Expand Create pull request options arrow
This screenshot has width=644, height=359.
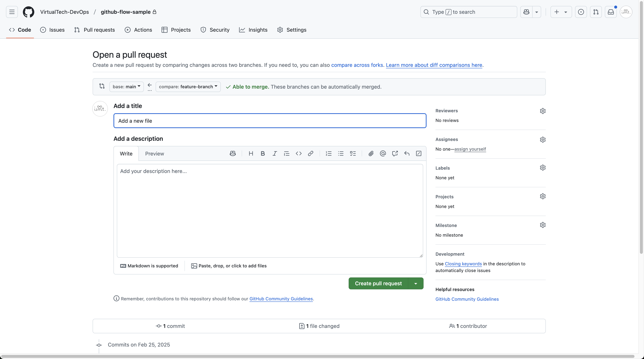click(x=416, y=284)
